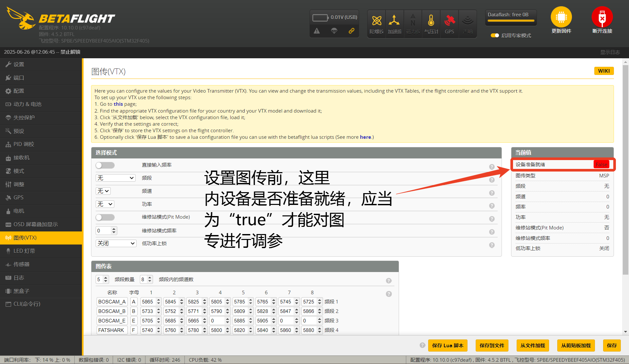Click the GPS satellite sensor icon
This screenshot has height=364, width=629.
449,20
